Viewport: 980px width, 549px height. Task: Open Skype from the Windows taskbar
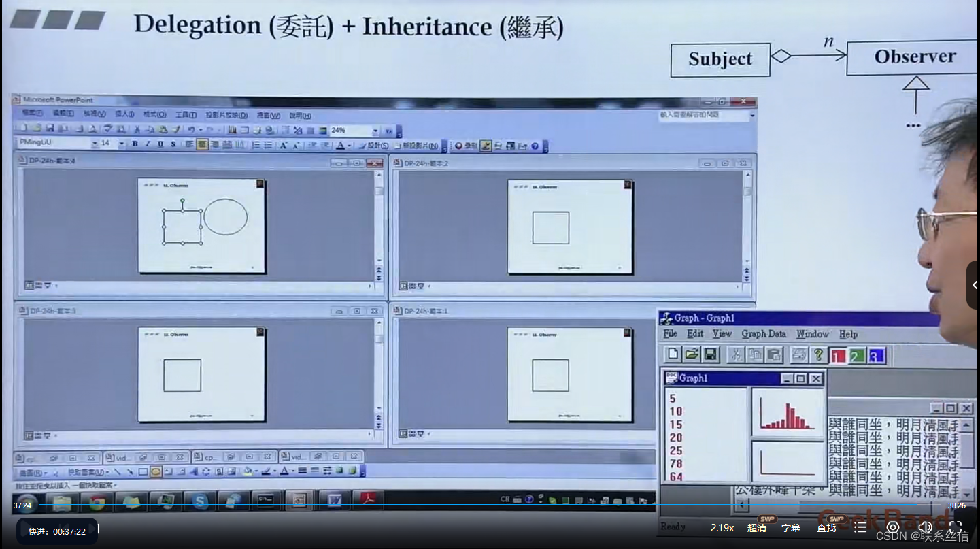(200, 502)
